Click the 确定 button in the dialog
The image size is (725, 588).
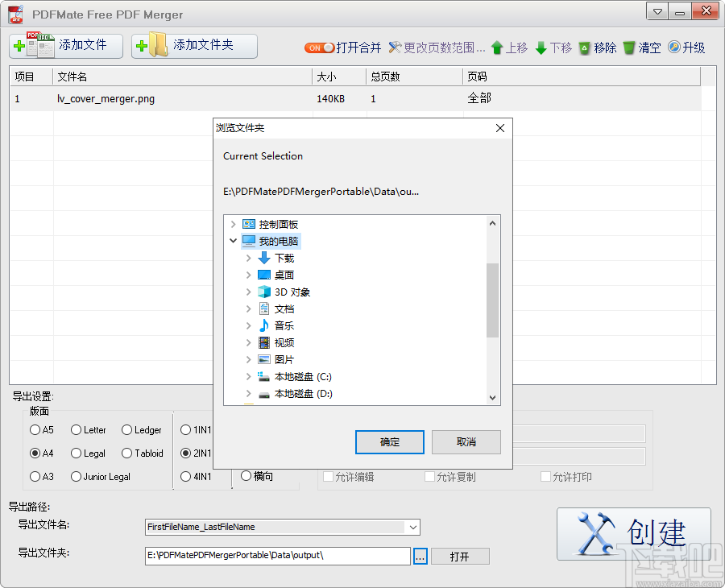coord(390,441)
